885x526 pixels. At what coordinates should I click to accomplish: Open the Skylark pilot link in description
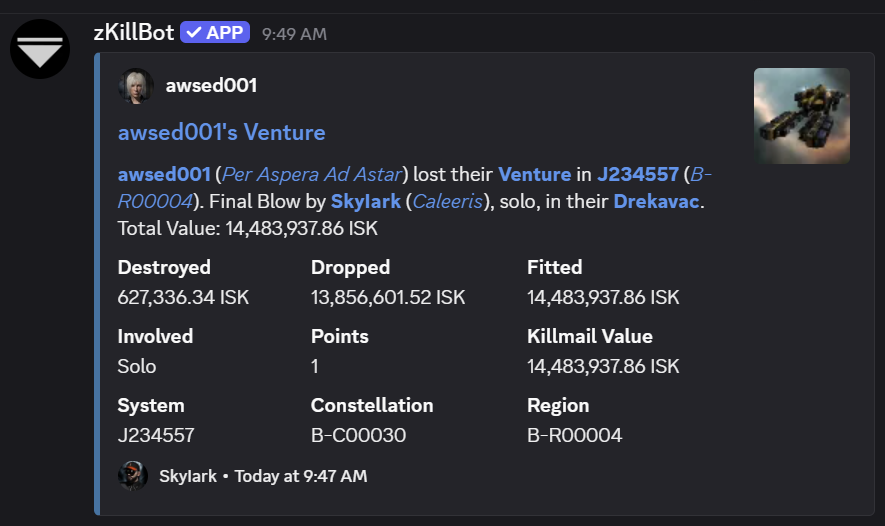pos(365,201)
